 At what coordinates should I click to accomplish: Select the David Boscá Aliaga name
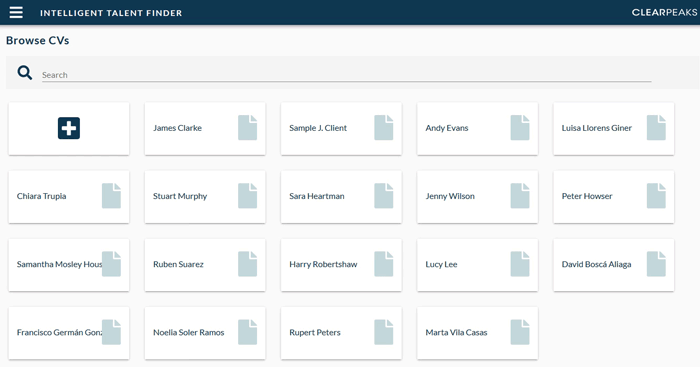coord(596,264)
